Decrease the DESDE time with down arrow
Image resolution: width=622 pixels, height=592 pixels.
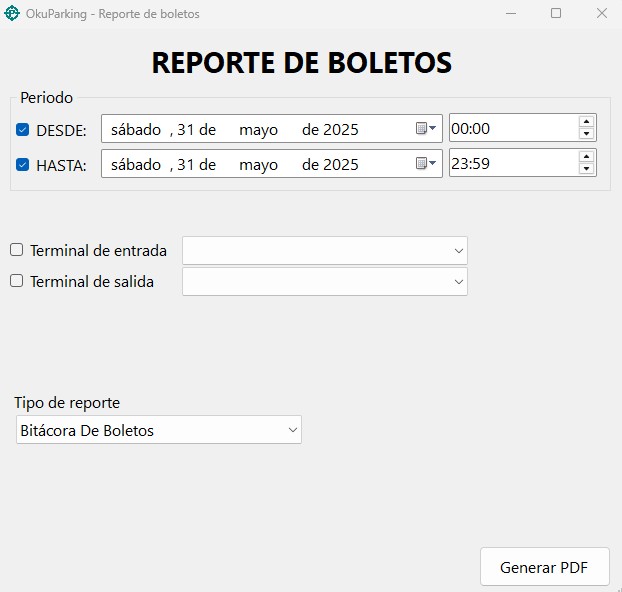click(x=586, y=135)
